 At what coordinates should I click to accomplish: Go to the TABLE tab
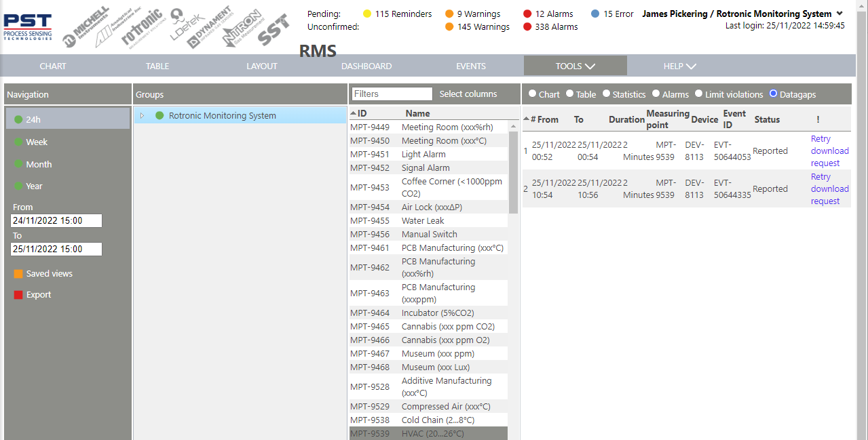[x=157, y=66]
